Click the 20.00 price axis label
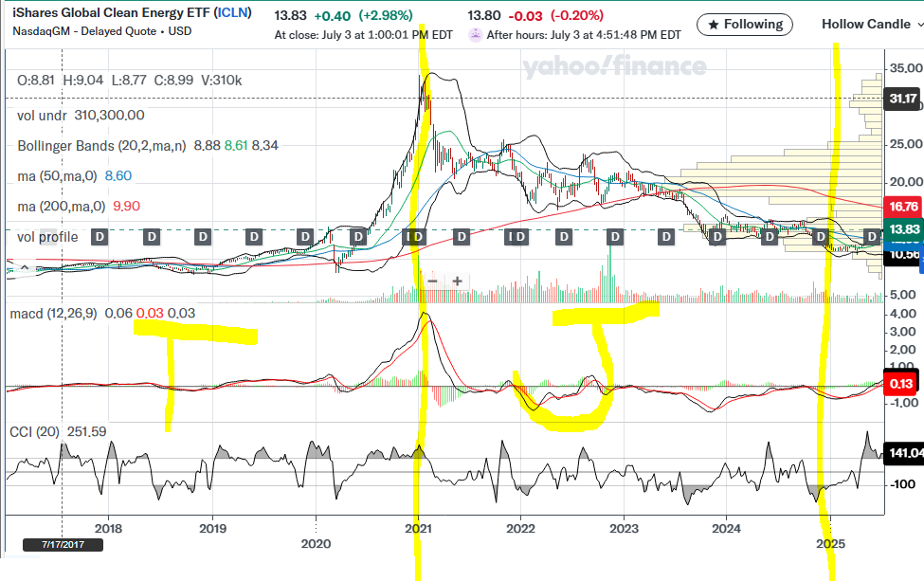This screenshot has width=924, height=581. [x=906, y=182]
